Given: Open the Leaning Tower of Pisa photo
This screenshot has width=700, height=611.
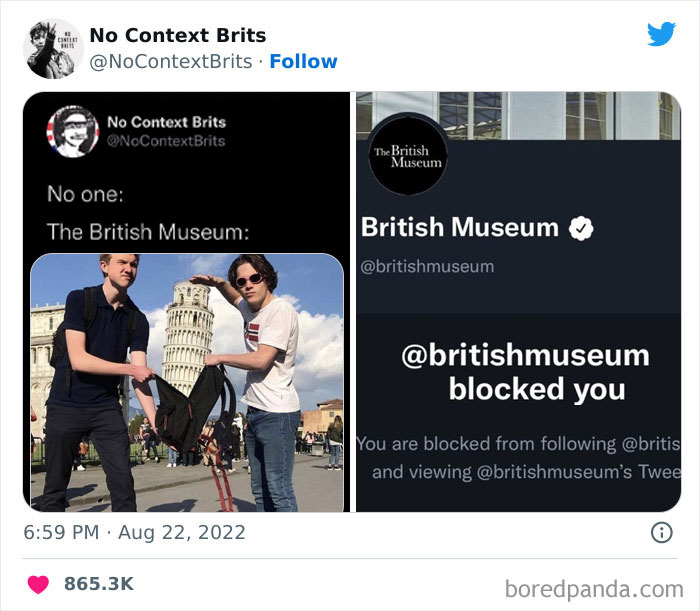Looking at the screenshot, I should tap(187, 381).
